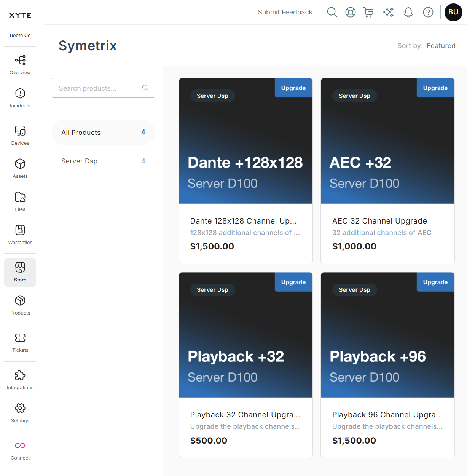Image resolution: width=467 pixels, height=476 pixels.
Task: Go to Incidents in the sidebar
Action: tap(20, 98)
